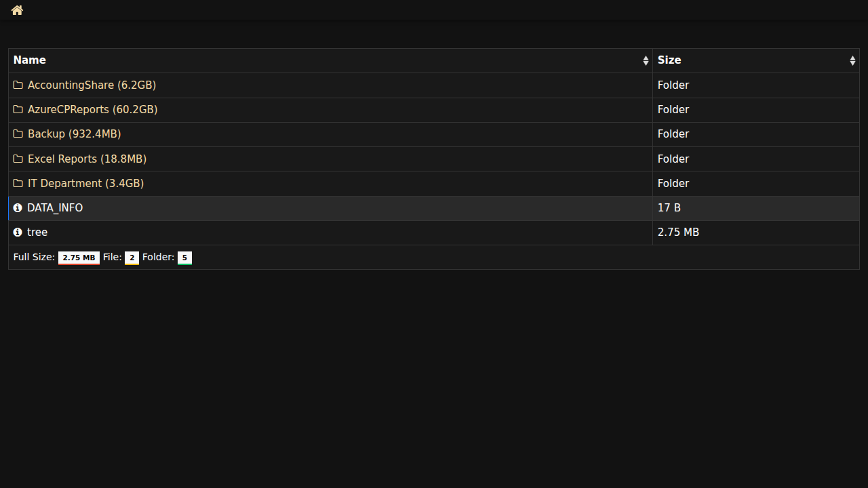Viewport: 868px width, 488px height.
Task: Click the Name column header
Action: tap(30, 60)
